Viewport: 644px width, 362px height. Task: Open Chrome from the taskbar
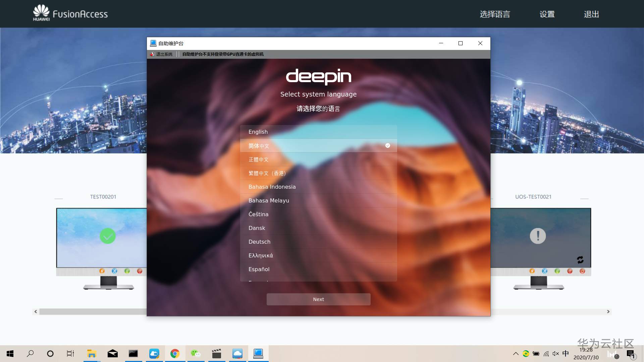(175, 354)
